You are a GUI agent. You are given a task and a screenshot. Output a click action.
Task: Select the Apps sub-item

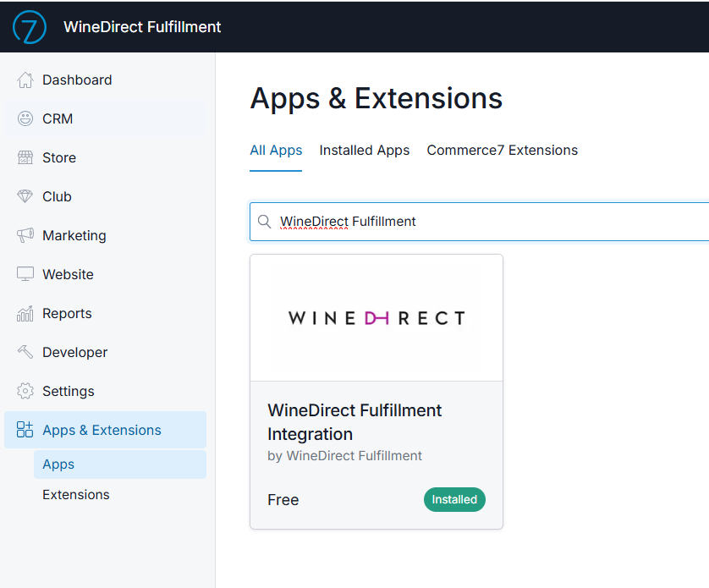[120, 464]
